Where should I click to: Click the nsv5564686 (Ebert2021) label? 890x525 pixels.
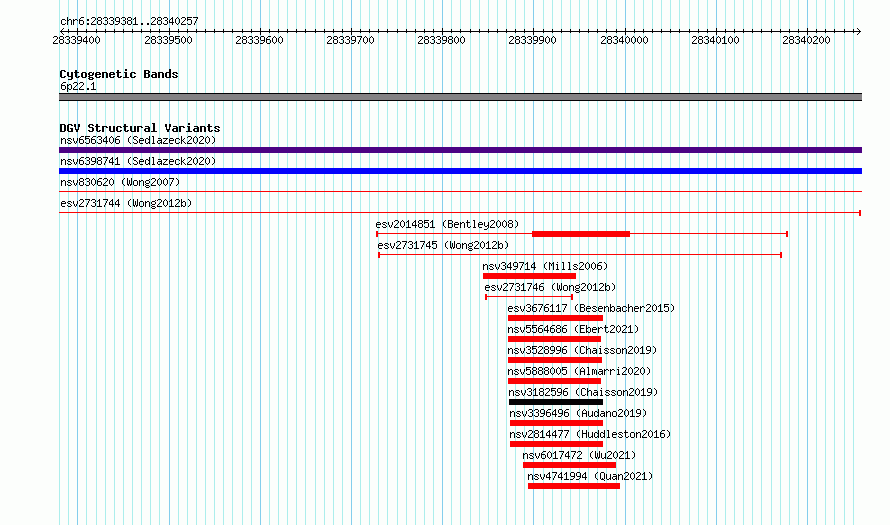click(x=573, y=329)
